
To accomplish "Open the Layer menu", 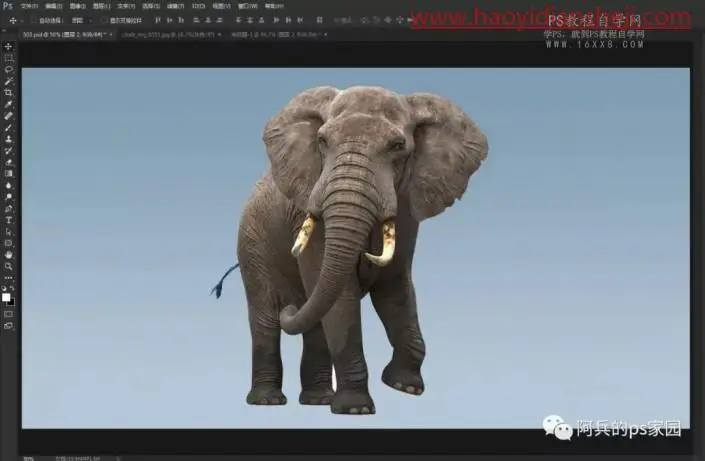I will (101, 6).
